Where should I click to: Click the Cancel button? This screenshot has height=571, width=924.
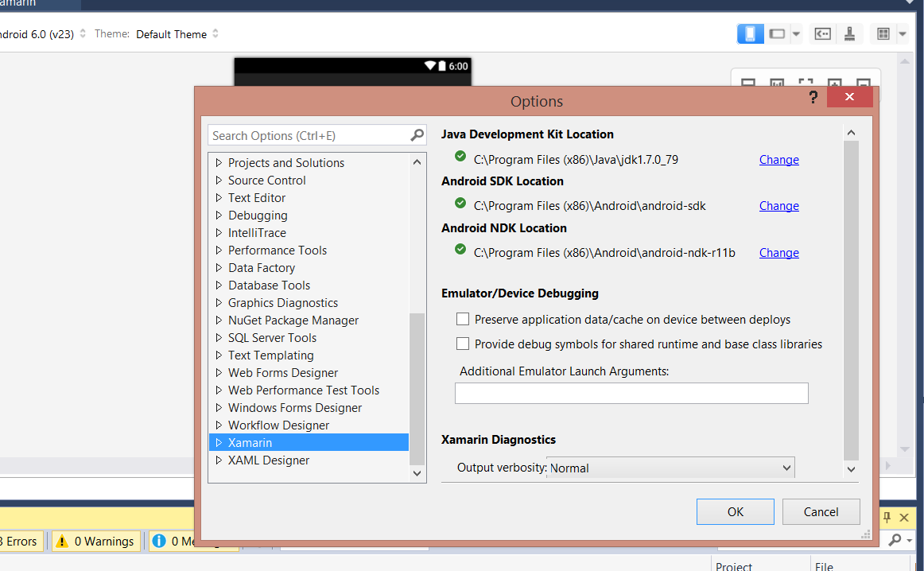pyautogui.click(x=821, y=511)
